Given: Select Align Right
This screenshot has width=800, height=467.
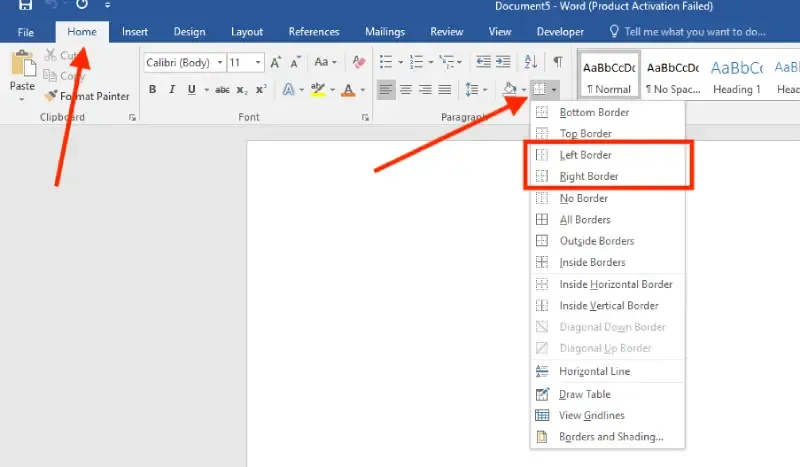Looking at the screenshot, I should (x=425, y=90).
